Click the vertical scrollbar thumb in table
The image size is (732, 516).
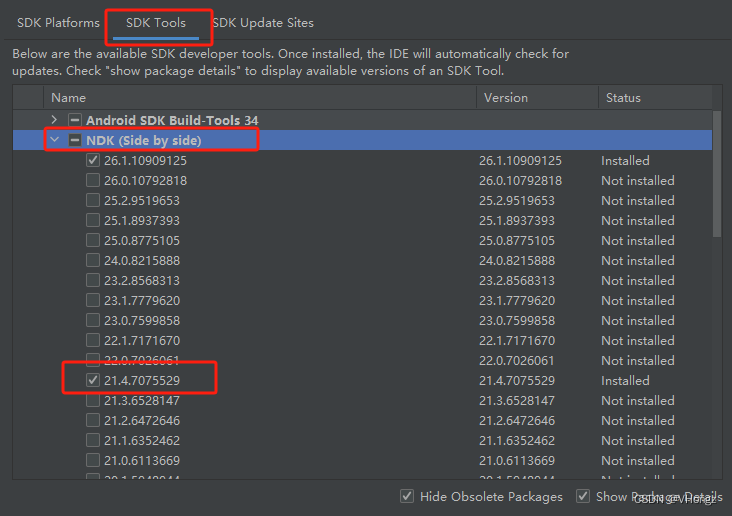717,174
